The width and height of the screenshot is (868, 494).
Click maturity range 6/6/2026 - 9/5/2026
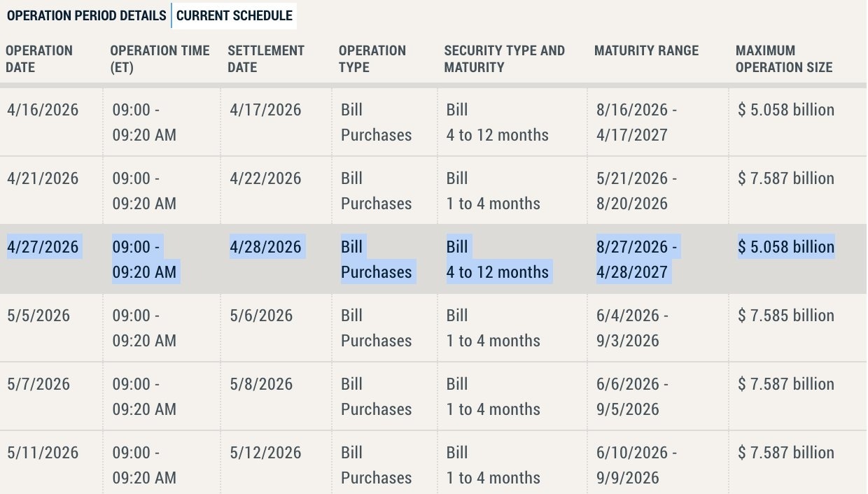(633, 397)
